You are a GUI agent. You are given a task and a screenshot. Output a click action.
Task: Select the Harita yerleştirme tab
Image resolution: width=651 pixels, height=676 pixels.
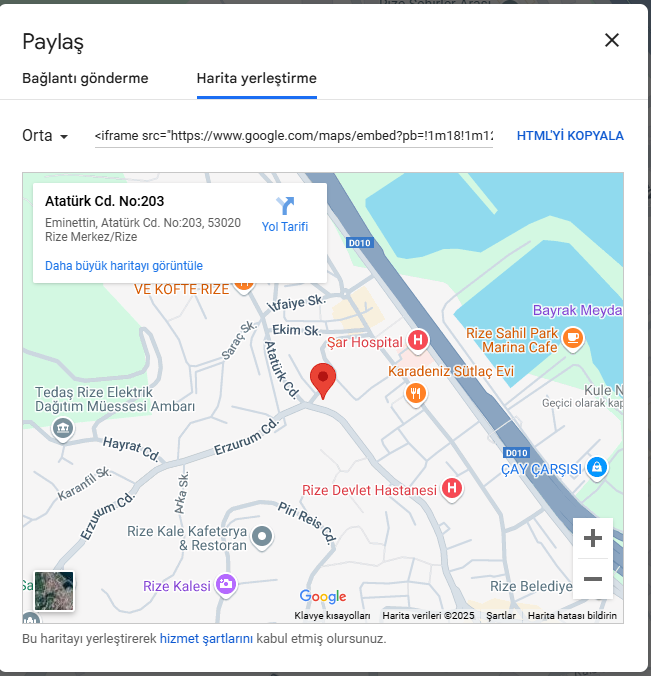coord(257,78)
